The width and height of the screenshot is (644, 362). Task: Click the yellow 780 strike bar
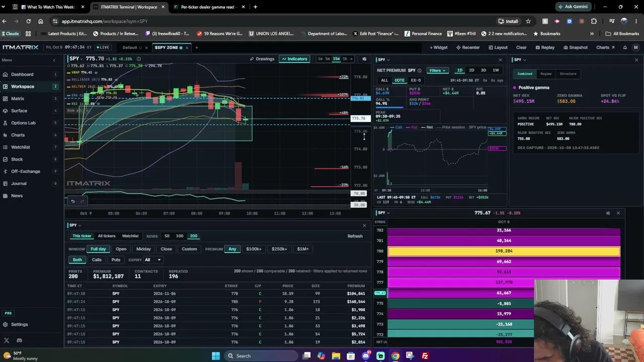504,251
